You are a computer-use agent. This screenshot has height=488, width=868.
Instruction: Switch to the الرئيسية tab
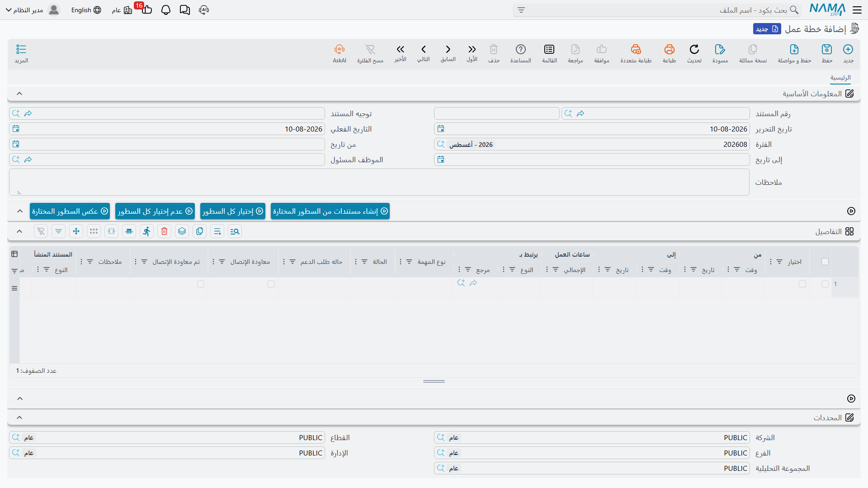pyautogui.click(x=840, y=78)
